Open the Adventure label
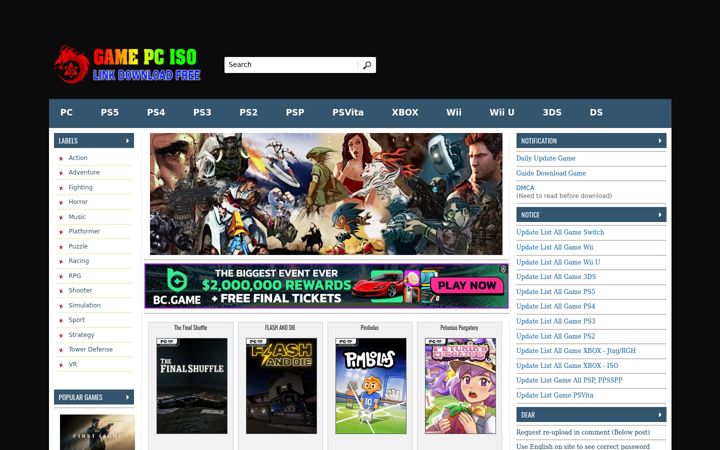This screenshot has height=450, width=720. [84, 173]
